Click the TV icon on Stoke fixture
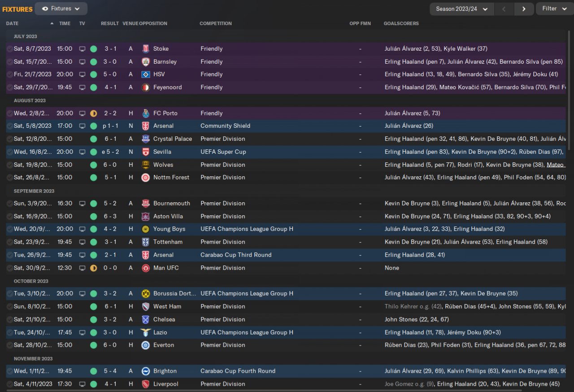The width and height of the screenshot is (574, 392). 82,49
